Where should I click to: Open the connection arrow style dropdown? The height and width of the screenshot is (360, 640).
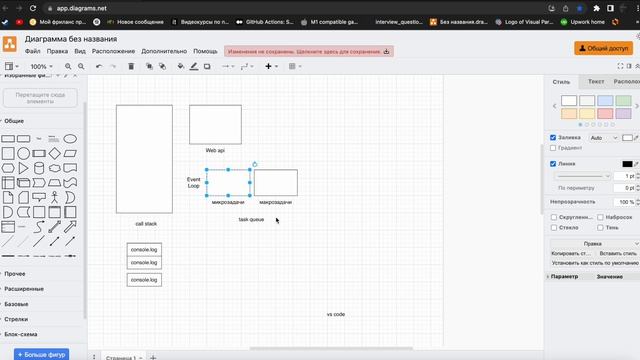point(228,66)
